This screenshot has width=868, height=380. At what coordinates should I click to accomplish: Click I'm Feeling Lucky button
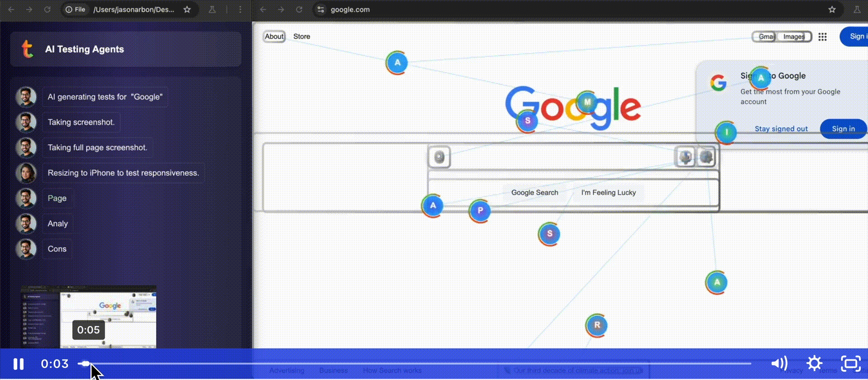pos(608,193)
